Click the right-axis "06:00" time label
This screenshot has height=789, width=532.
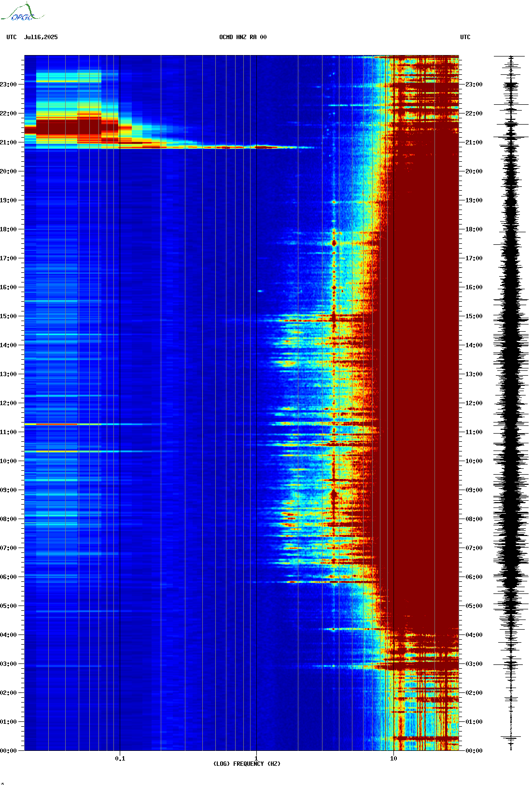click(x=474, y=577)
